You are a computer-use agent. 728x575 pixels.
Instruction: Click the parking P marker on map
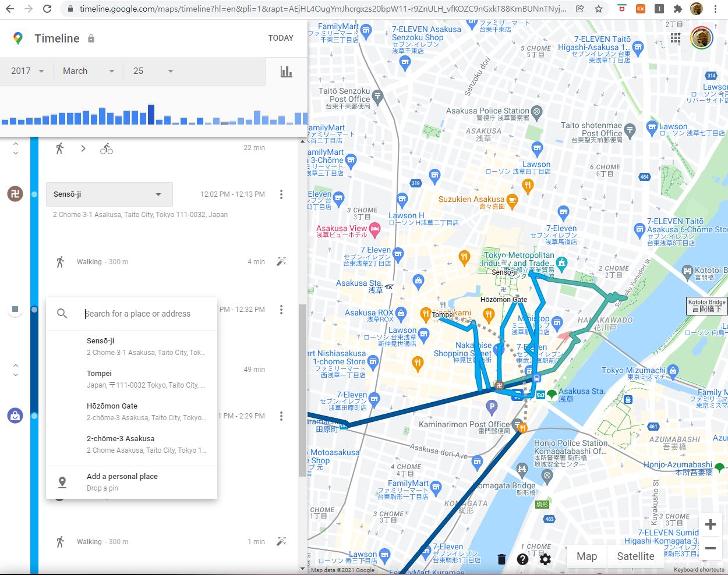(x=492, y=407)
